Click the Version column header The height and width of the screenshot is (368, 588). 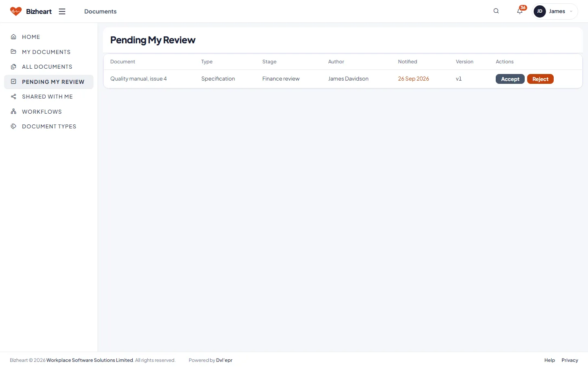[x=465, y=62]
